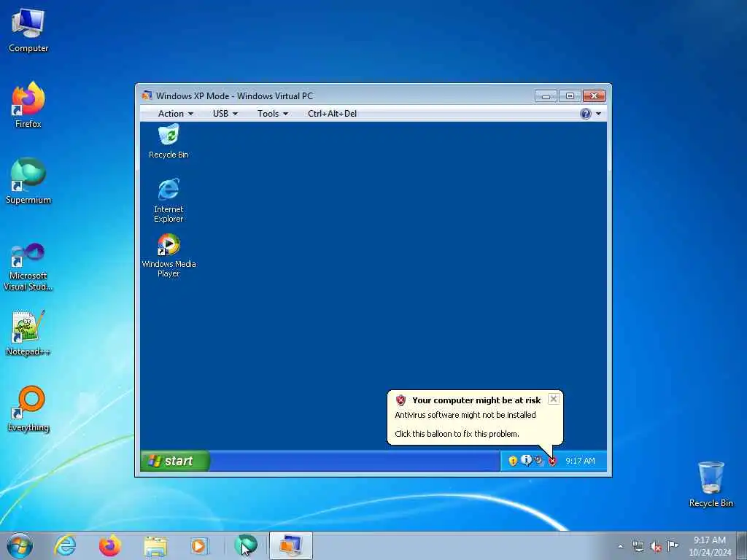Open the Action menu in Virtual PC

(x=175, y=113)
